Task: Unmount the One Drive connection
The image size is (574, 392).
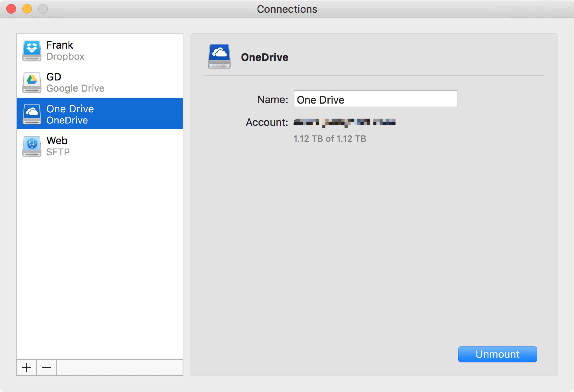Action: click(x=497, y=354)
